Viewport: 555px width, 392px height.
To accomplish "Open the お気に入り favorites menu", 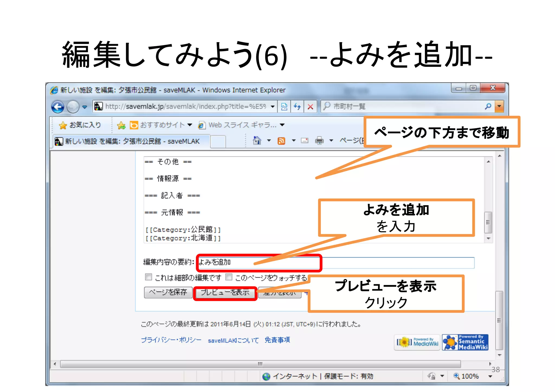I will 80,125.
